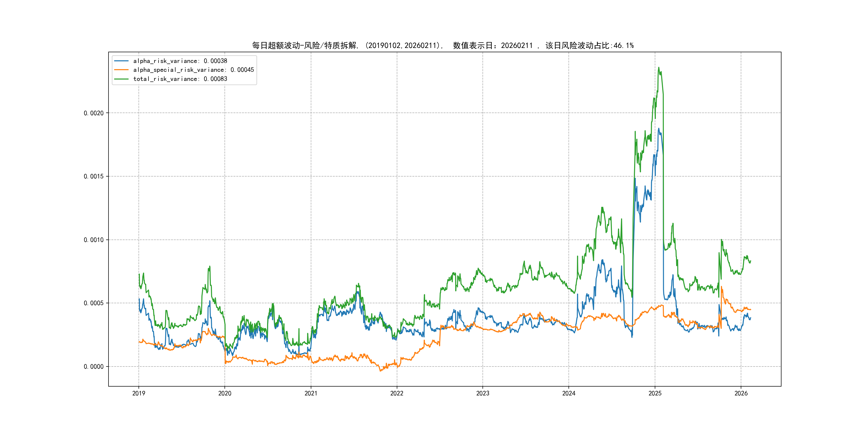Click the green total_risk_variance legend line

(x=121, y=79)
